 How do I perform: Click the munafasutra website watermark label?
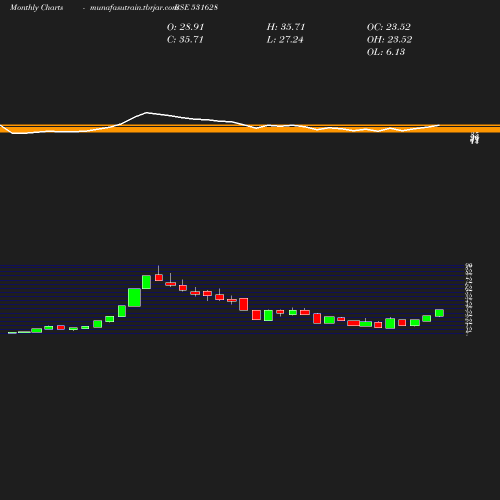(133, 8)
